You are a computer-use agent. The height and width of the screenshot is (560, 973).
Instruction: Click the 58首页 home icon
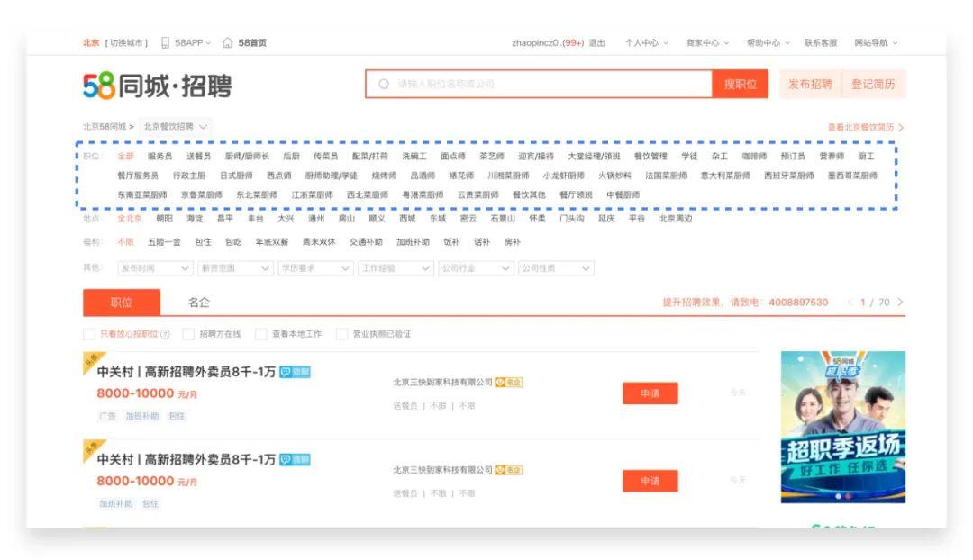click(x=229, y=43)
